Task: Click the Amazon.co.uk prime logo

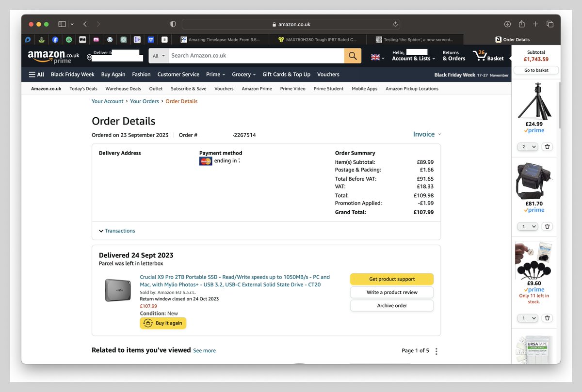Action: tap(53, 57)
